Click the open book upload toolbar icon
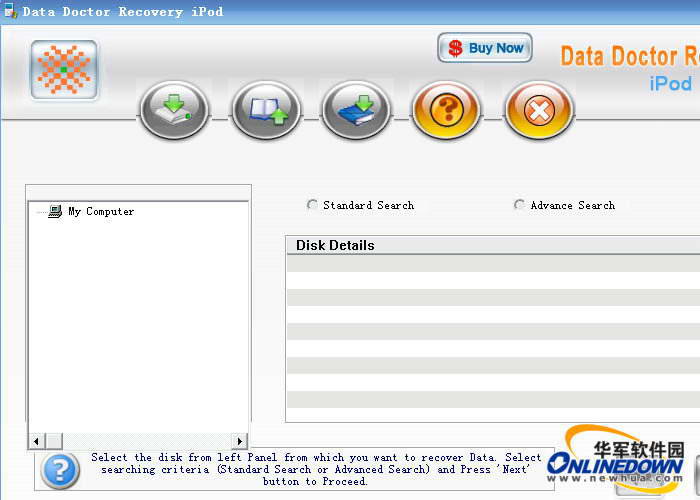This screenshot has height=500, width=700. pos(266,110)
